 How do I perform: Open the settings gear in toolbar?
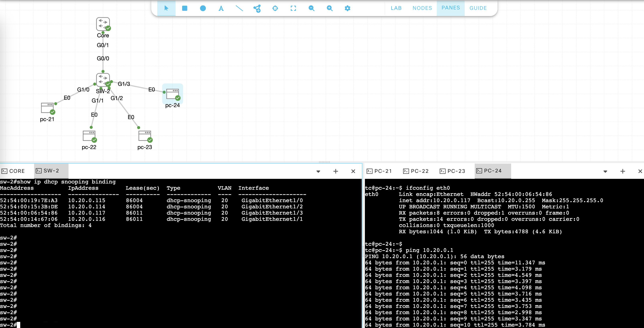pos(347,8)
